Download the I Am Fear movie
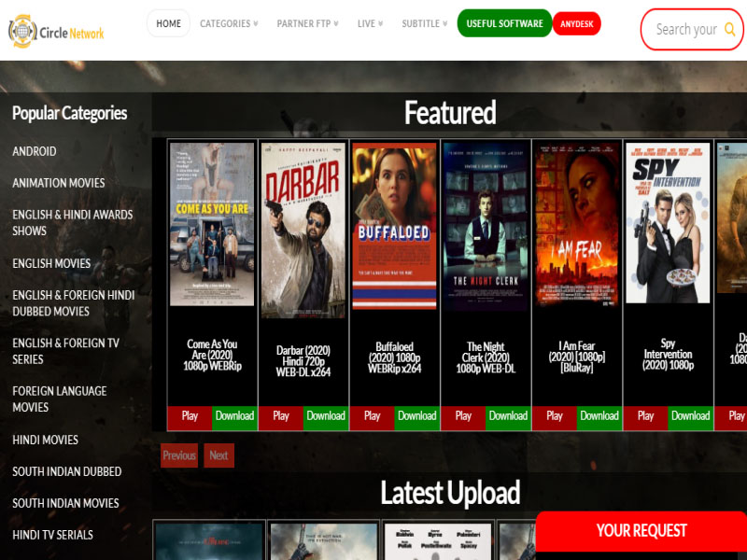Screen dimensions: 747x560 pos(599,416)
